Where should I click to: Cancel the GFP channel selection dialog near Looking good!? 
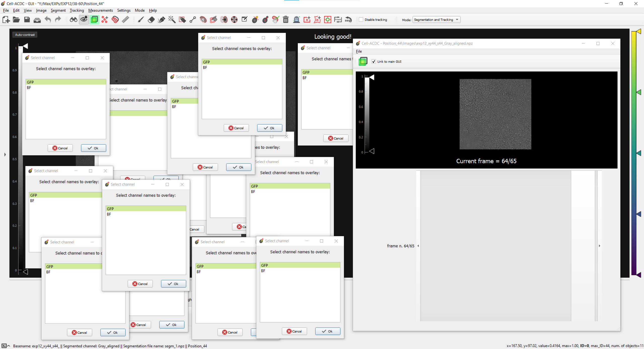336,138
